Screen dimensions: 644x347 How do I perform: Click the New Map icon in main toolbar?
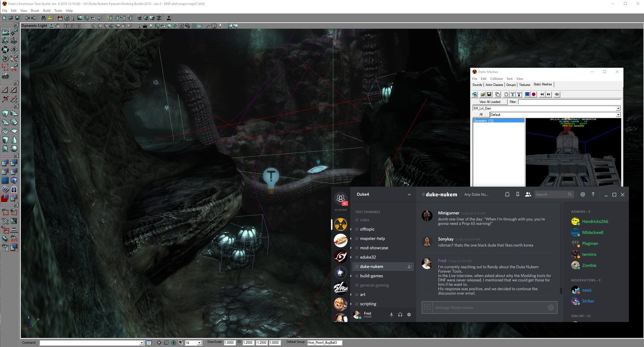(4, 18)
